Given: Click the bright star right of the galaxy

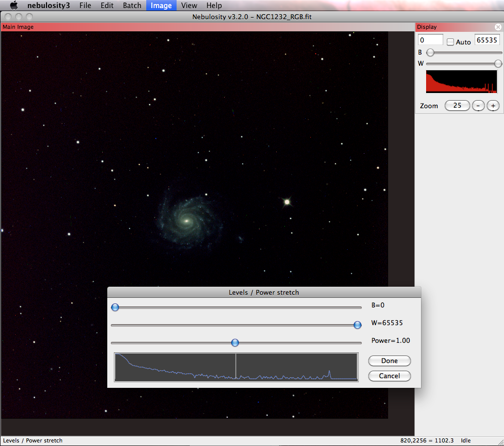Looking at the screenshot, I should (x=287, y=202).
